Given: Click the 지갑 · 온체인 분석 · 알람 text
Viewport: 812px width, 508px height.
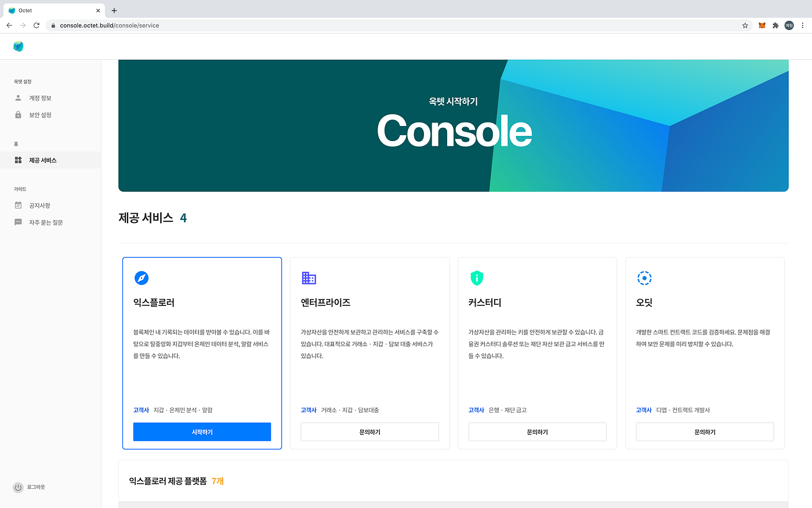Looking at the screenshot, I should coord(183,410).
